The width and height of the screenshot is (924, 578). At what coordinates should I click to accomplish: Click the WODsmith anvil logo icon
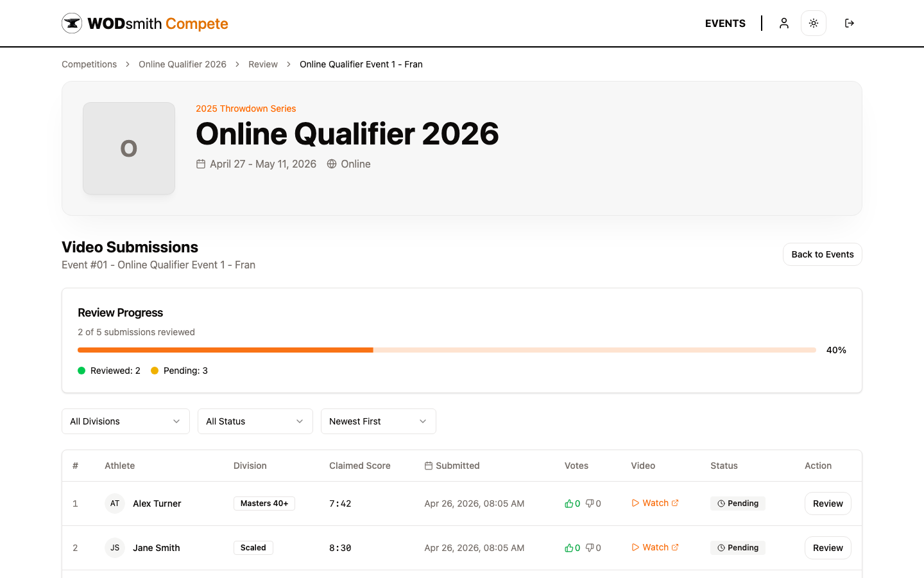tap(72, 23)
